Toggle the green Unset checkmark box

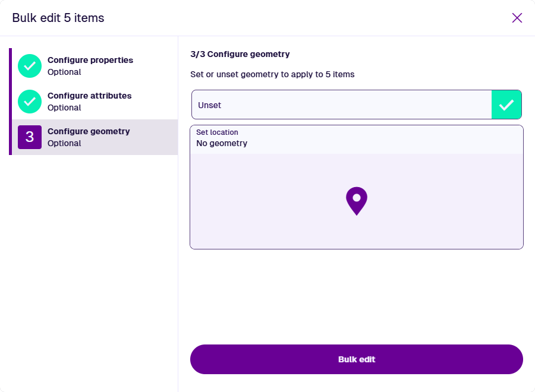506,105
